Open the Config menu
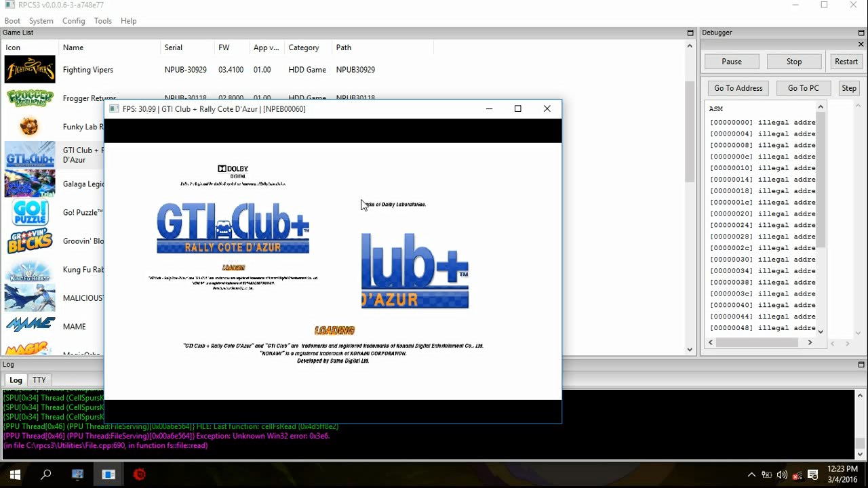 73,21
